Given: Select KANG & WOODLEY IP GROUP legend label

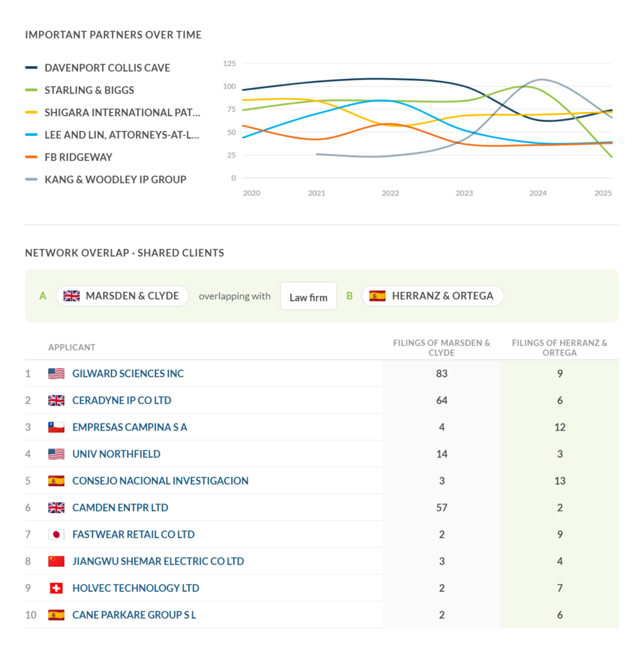Looking at the screenshot, I should point(116,180).
